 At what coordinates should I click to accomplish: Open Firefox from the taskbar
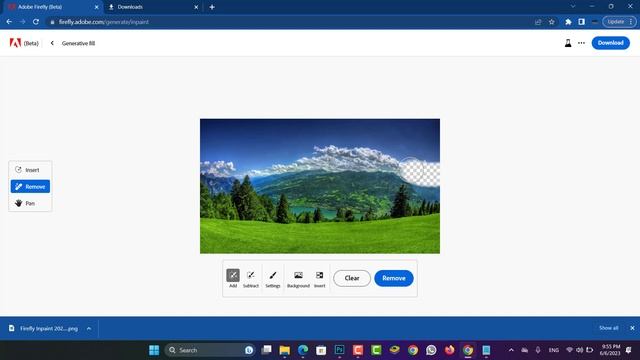449,350
